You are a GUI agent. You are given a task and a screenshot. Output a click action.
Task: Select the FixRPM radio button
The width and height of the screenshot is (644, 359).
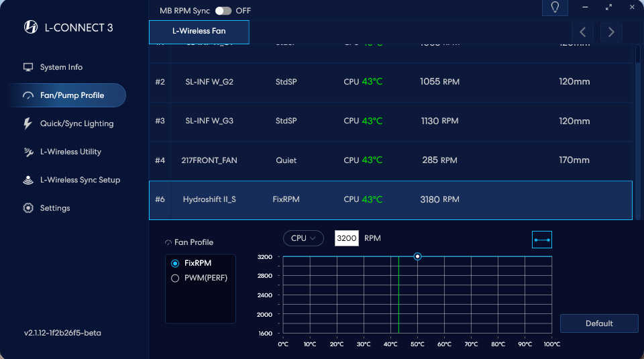click(x=175, y=264)
